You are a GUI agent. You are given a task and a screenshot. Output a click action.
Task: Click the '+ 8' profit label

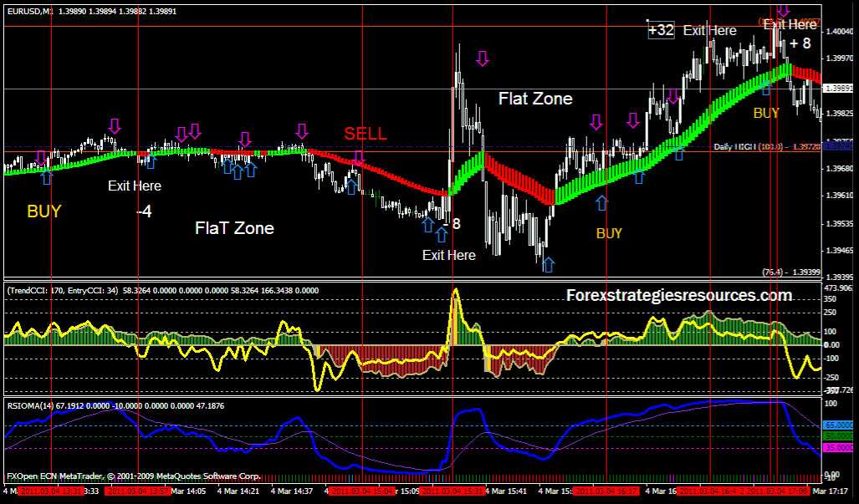pyautogui.click(x=800, y=43)
